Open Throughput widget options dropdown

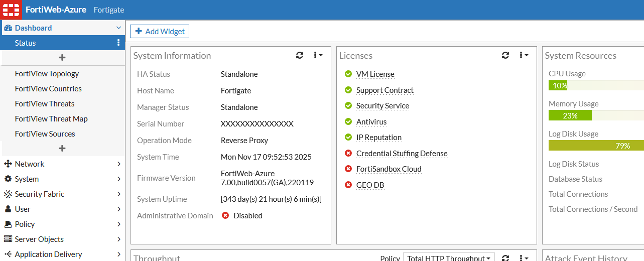(x=524, y=258)
